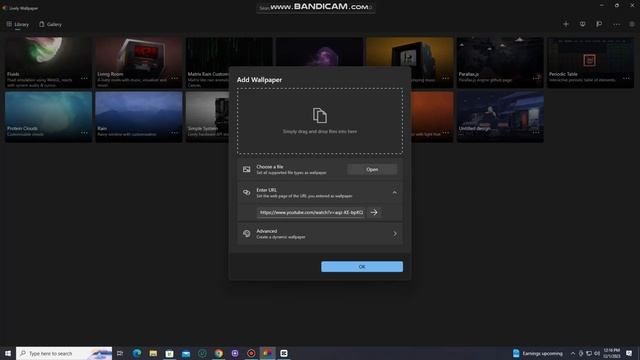640x360 pixels.
Task: Select the purple nebula wallpaper thumbnail
Action: point(320,51)
